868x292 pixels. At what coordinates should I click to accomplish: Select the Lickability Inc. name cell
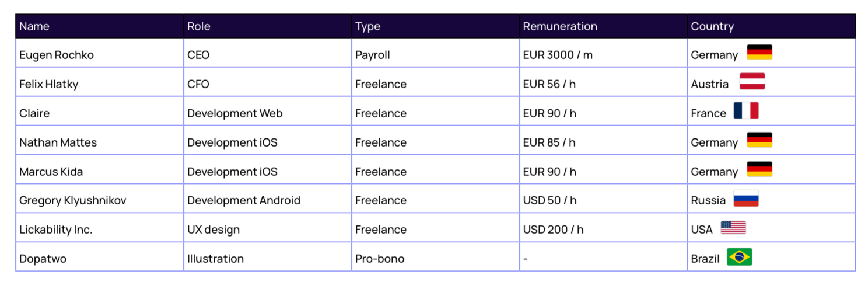pyautogui.click(x=56, y=230)
